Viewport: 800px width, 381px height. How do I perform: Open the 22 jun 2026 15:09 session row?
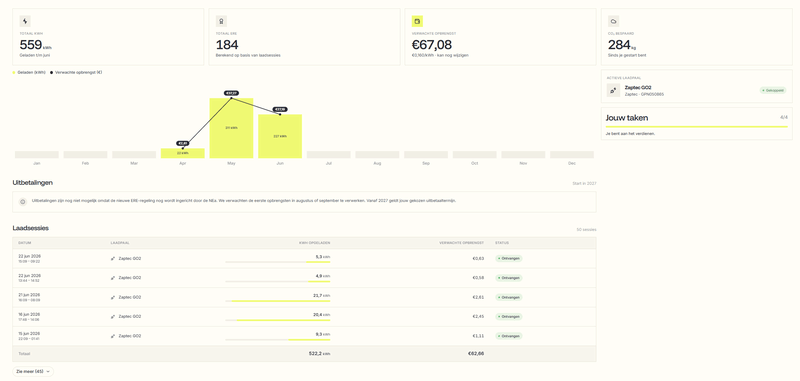click(x=304, y=259)
